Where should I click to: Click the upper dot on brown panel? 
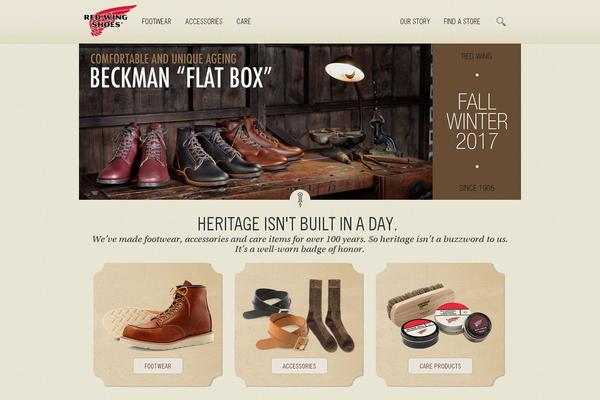[477, 75]
